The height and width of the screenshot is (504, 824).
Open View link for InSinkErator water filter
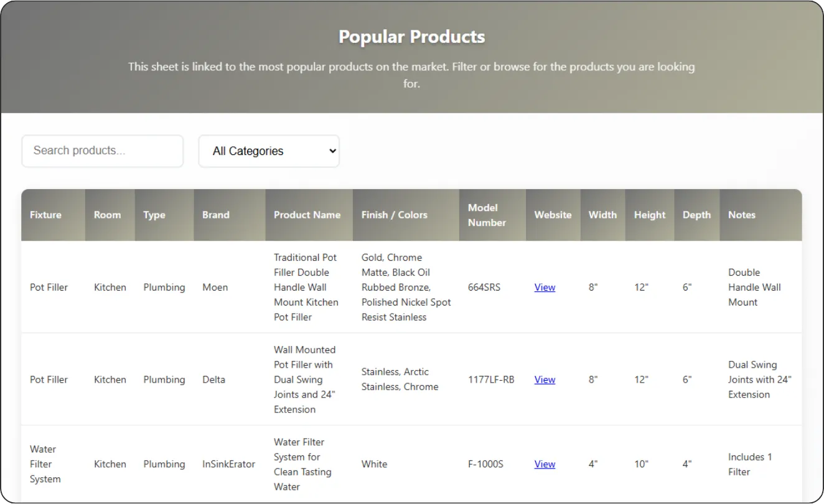pyautogui.click(x=545, y=464)
